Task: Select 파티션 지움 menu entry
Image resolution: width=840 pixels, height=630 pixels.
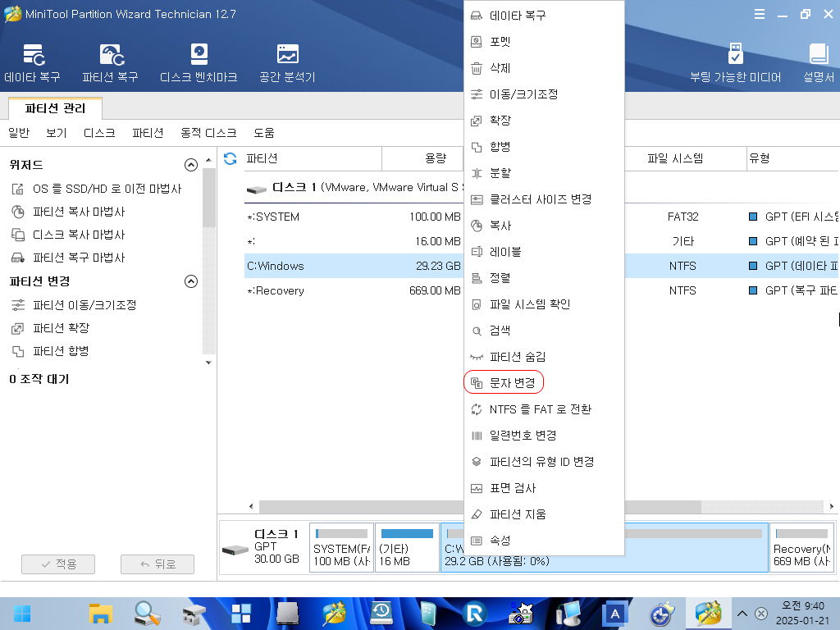Action: pos(544,514)
